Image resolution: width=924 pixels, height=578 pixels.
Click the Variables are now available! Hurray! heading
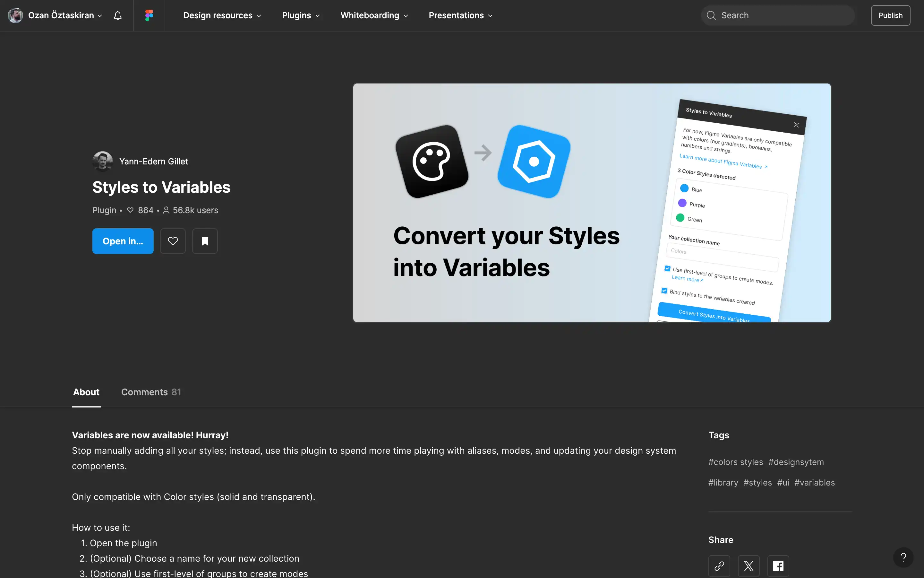pos(150,435)
